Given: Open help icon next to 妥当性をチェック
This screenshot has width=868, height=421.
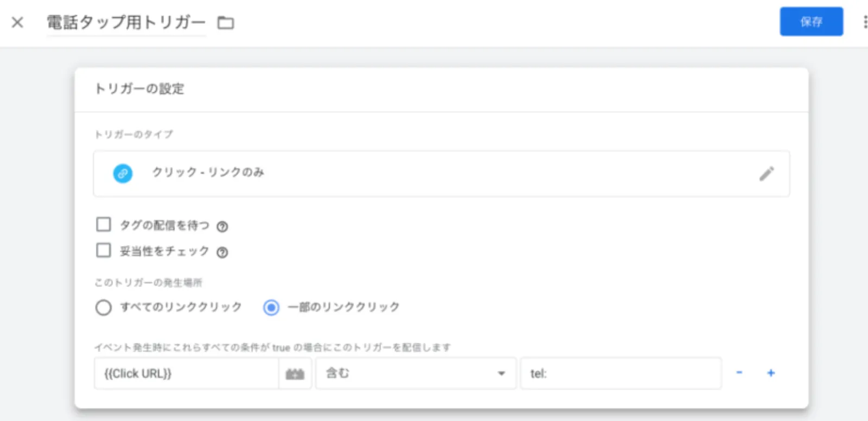Looking at the screenshot, I should pos(222,252).
